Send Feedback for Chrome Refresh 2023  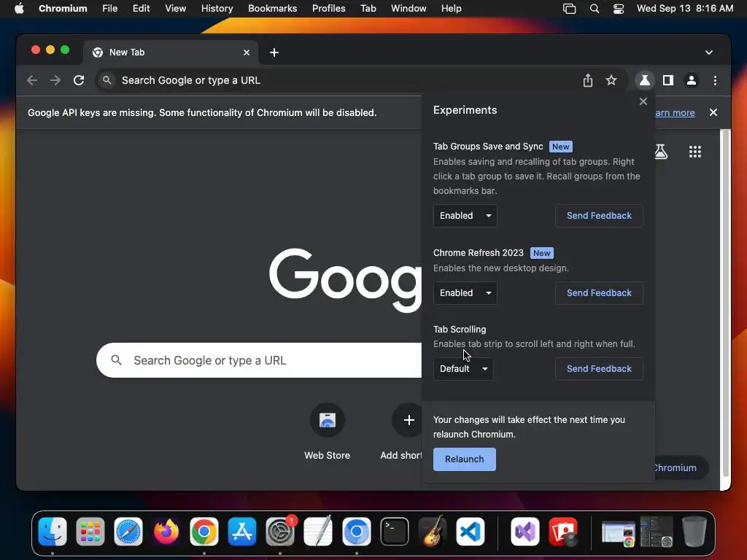point(599,293)
